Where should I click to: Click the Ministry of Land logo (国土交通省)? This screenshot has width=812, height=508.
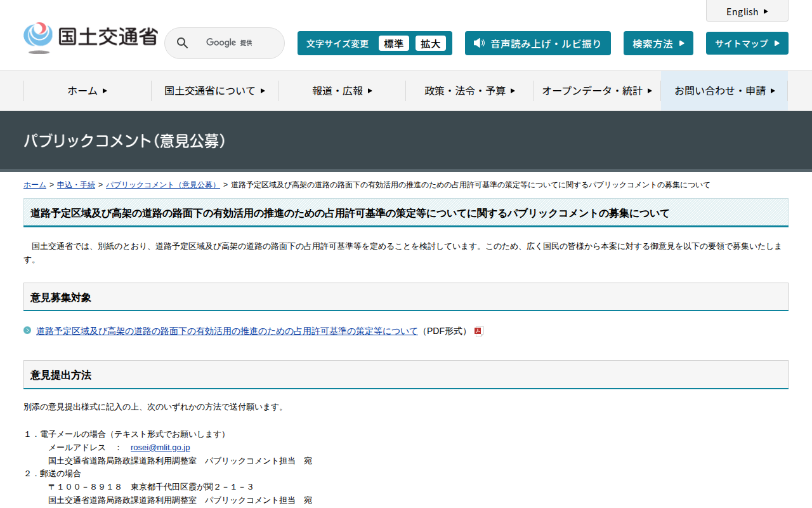click(x=90, y=37)
